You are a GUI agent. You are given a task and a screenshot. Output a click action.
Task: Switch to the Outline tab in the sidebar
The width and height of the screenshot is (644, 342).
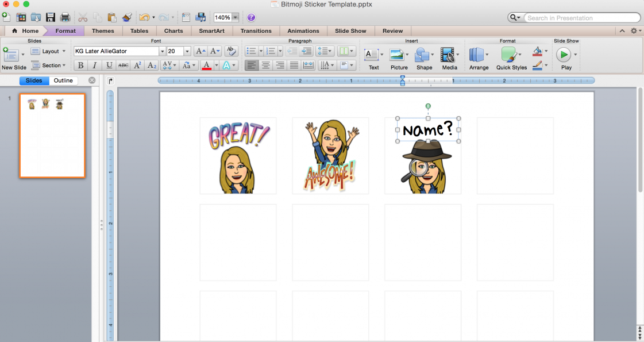tap(63, 80)
